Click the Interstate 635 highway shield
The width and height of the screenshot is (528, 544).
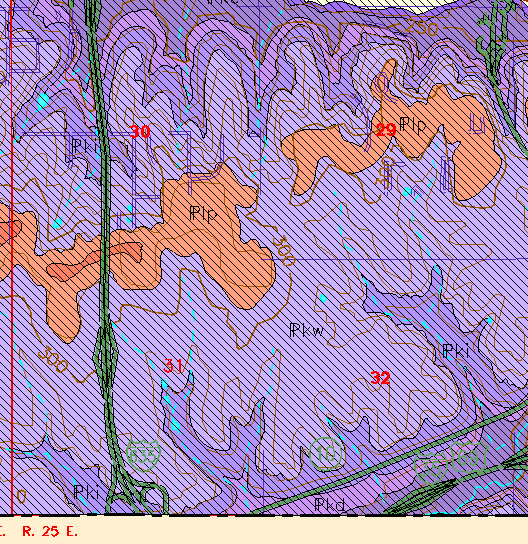pos(144,455)
